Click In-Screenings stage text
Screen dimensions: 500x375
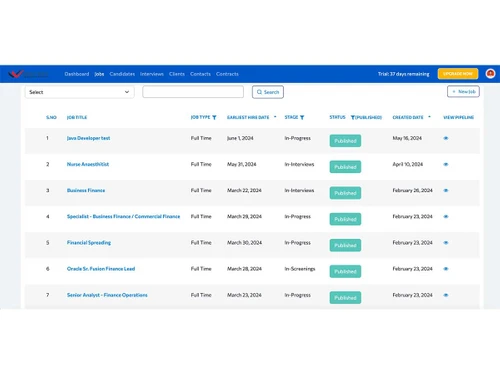300,269
